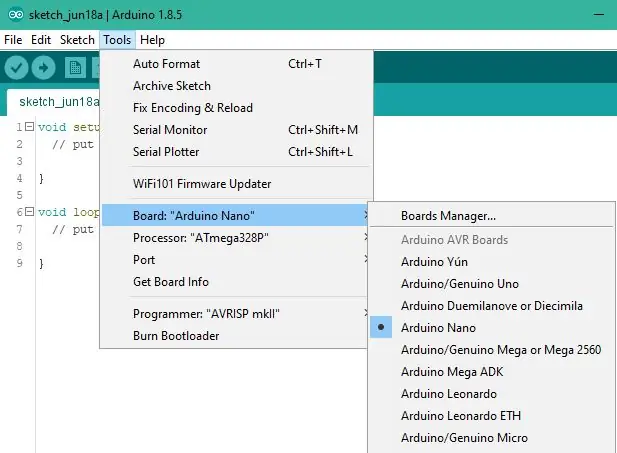
Task: Select the Arduino Leonardo ETH board
Action: pyautogui.click(x=492, y=416)
